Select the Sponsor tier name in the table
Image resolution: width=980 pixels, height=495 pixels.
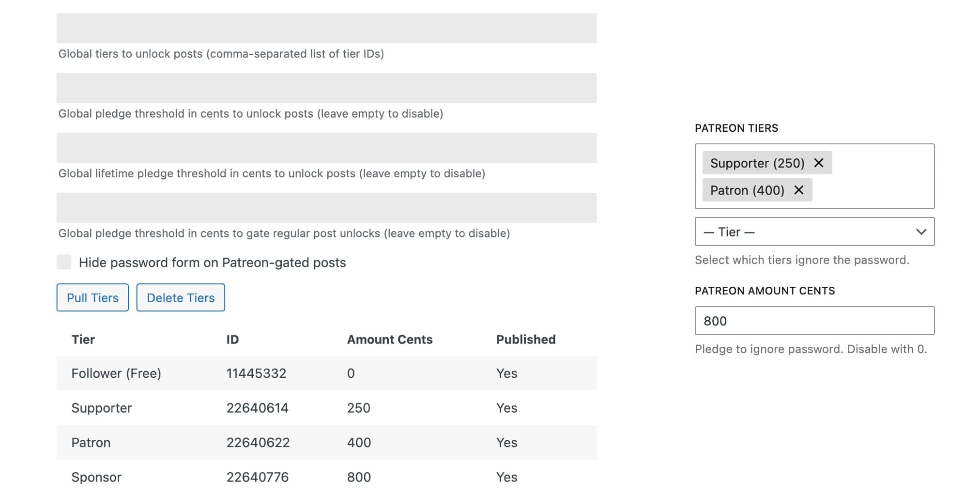(96, 478)
